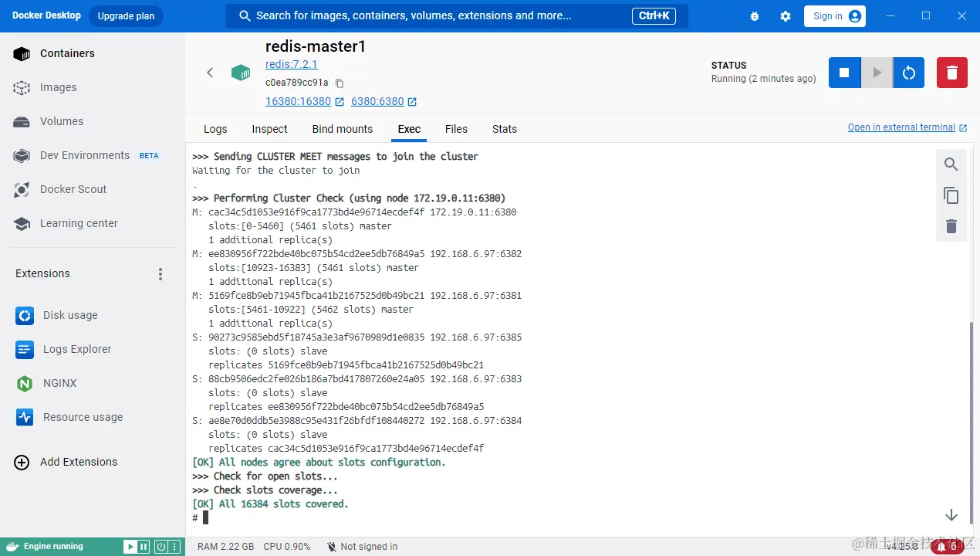Open engine three-dot menu in status bar

[174, 547]
